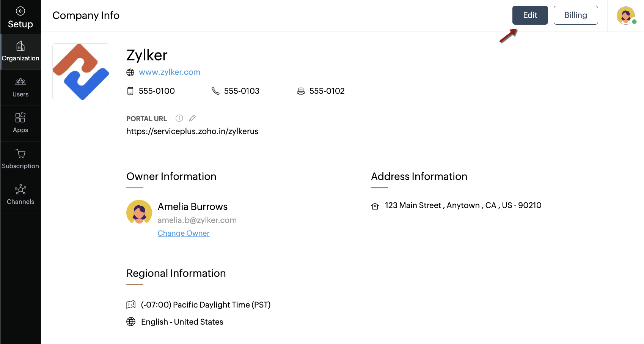The width and height of the screenshot is (644, 344).
Task: Select fax number 555-0102
Action: coord(327,91)
